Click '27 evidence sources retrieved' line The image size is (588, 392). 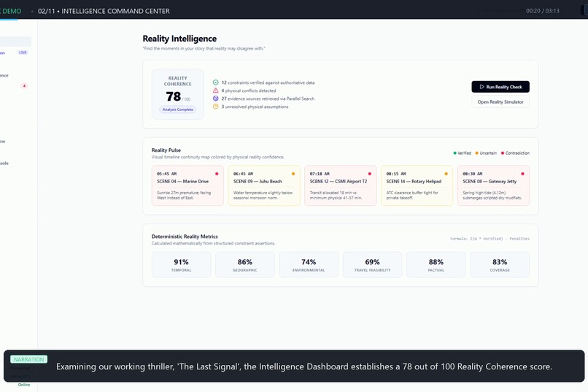click(268, 99)
